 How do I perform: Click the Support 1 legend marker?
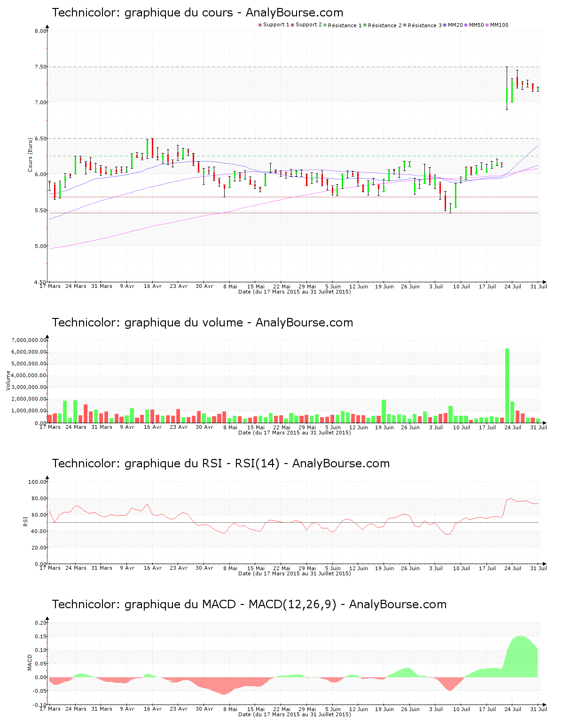(x=260, y=25)
